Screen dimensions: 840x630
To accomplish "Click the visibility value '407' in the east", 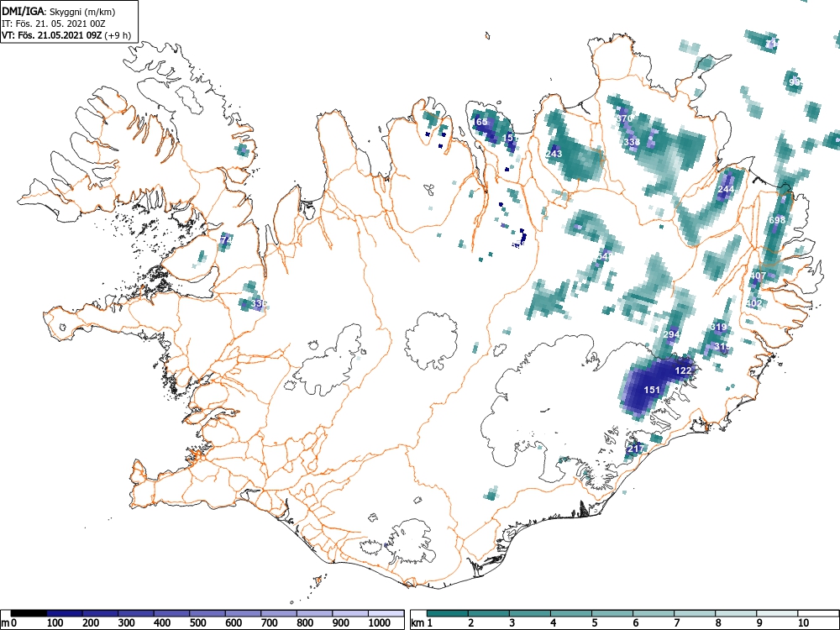I will coord(758,276).
